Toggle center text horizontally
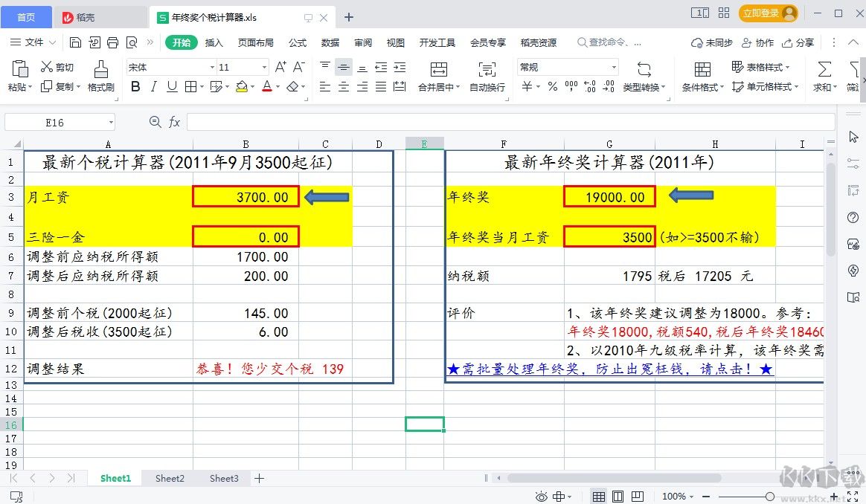 [344, 87]
